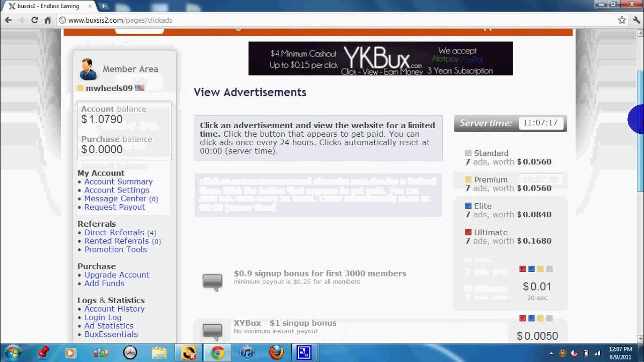The image size is (644, 362).
Task: Switch to Chrome in the taskbar
Action: [x=217, y=352]
